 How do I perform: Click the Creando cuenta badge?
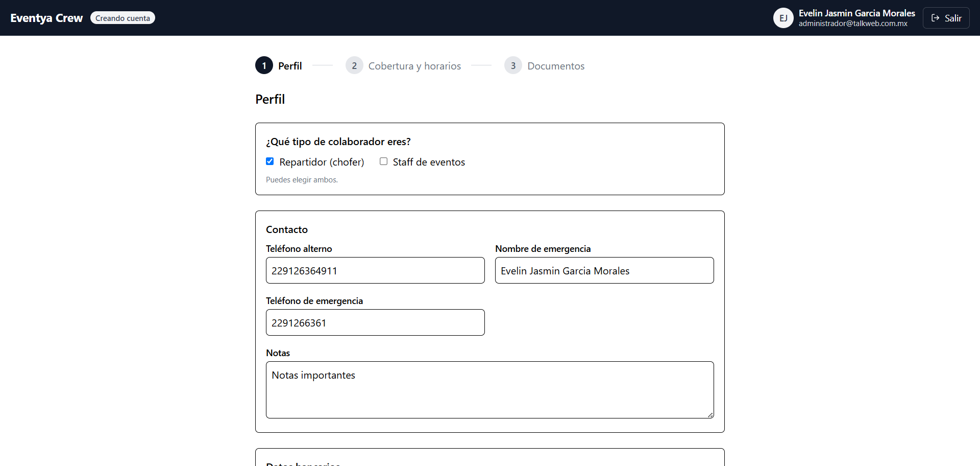[122, 17]
